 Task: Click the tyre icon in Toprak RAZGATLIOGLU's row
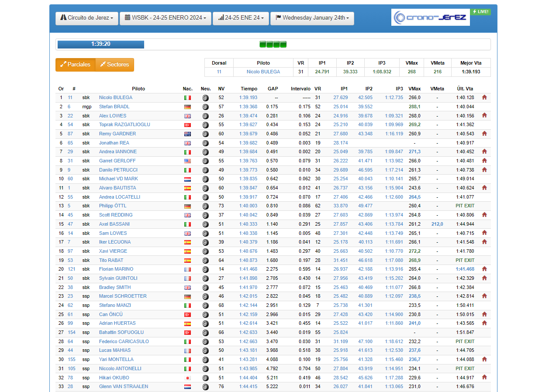point(205,125)
